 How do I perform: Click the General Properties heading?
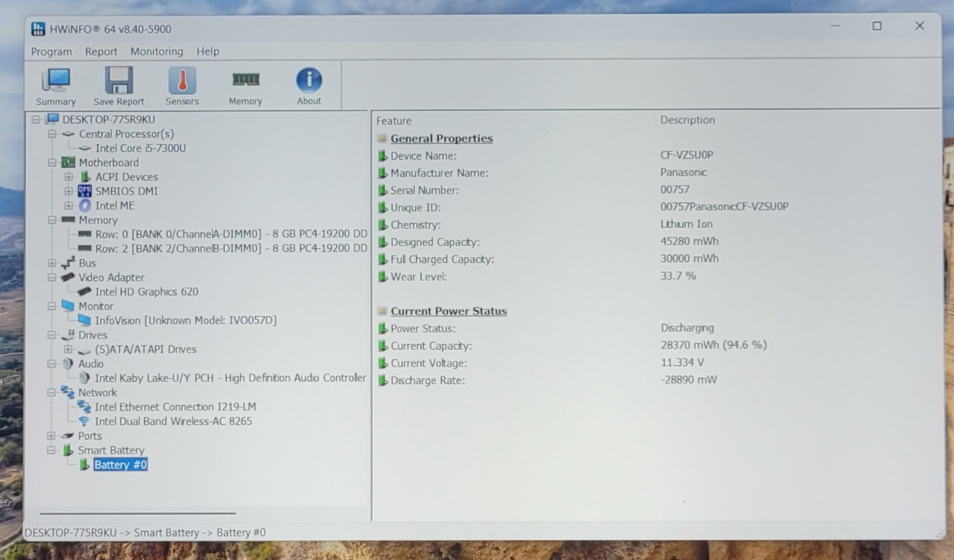pyautogui.click(x=441, y=139)
